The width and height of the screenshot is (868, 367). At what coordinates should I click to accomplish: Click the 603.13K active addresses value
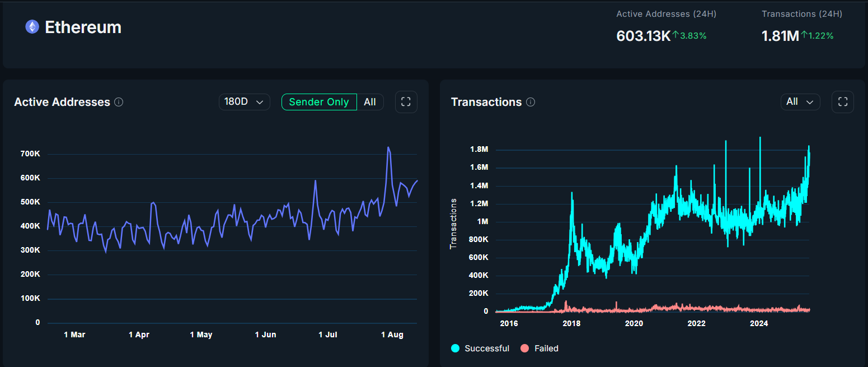click(x=643, y=36)
